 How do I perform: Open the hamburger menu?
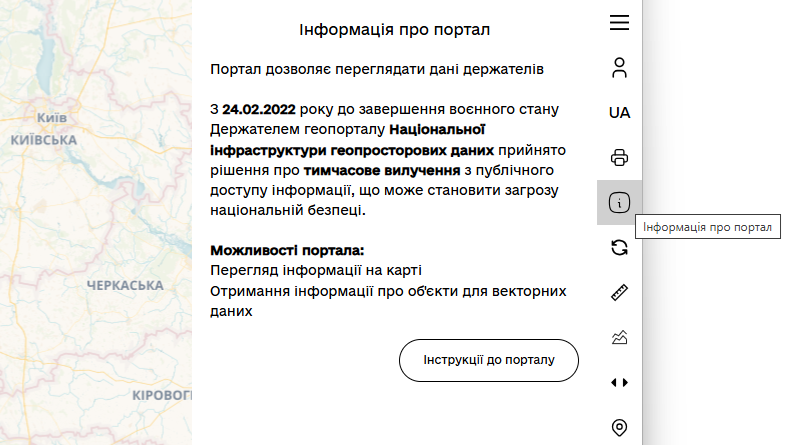(x=619, y=23)
